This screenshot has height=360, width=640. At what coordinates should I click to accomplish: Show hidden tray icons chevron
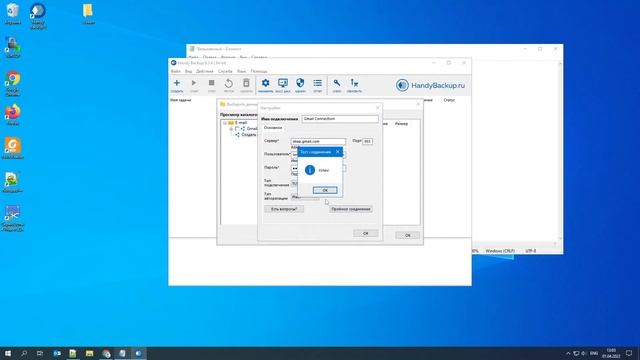coord(568,353)
